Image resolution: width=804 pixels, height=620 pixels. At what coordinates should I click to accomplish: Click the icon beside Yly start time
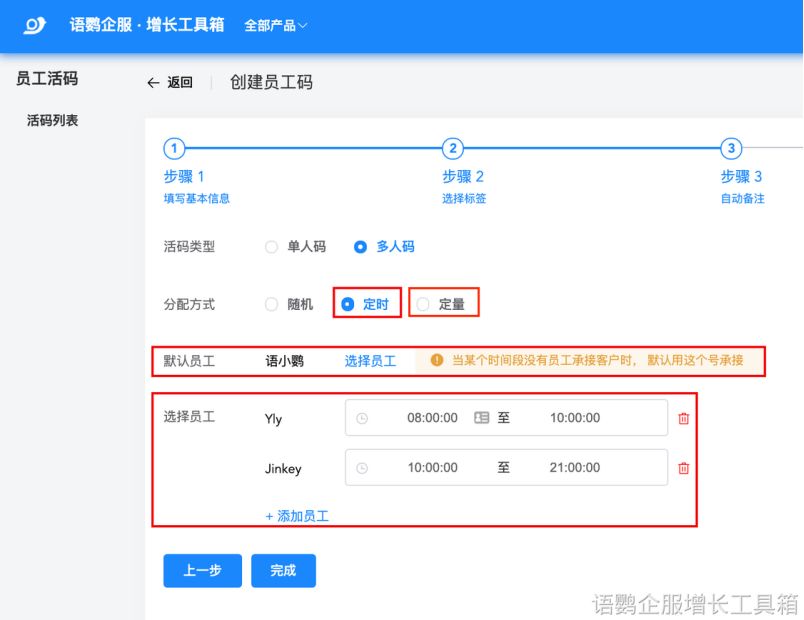click(481, 418)
